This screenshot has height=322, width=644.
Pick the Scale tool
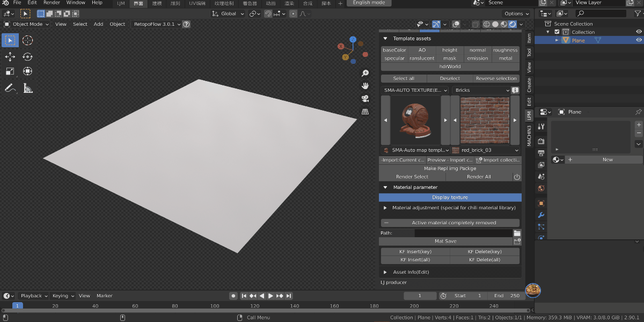point(10,71)
